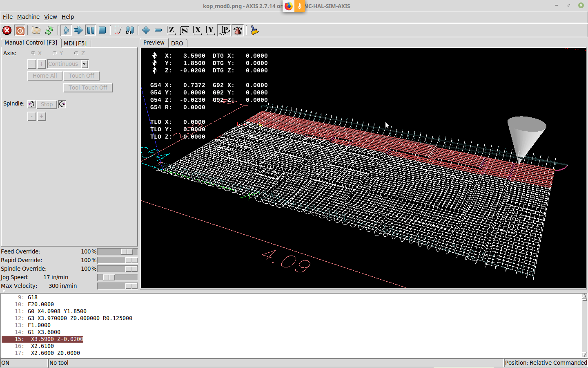Toggle machine power button
Image resolution: width=588 pixels, height=368 pixels.
[20, 30]
